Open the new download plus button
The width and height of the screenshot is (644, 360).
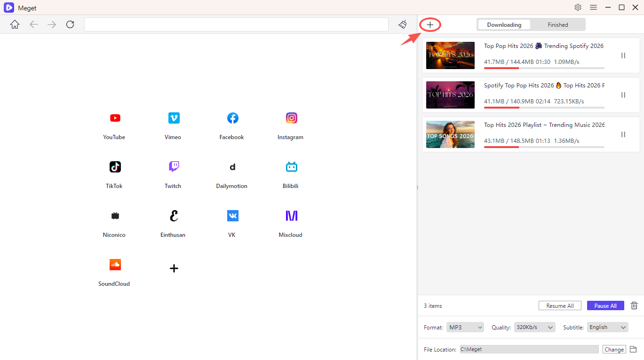tap(429, 24)
